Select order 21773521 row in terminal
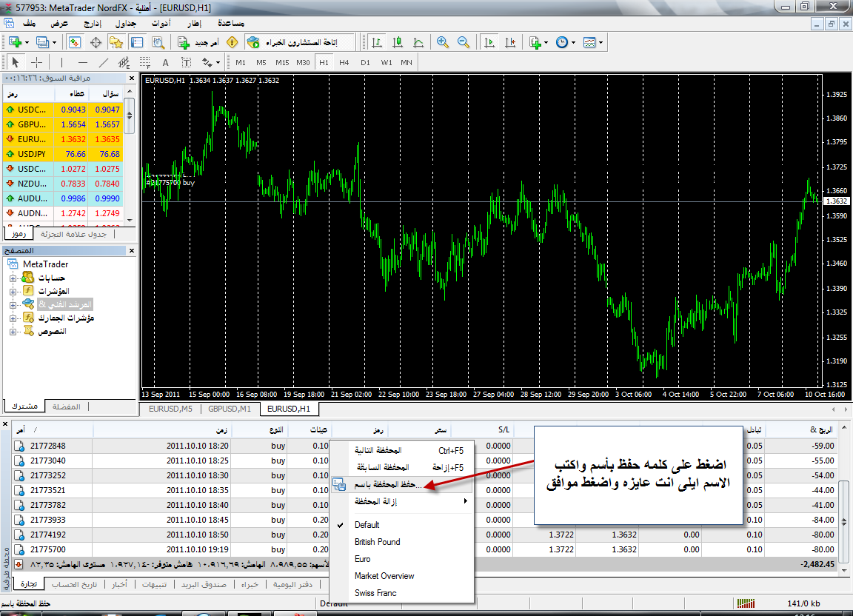The image size is (853, 616). (x=48, y=490)
